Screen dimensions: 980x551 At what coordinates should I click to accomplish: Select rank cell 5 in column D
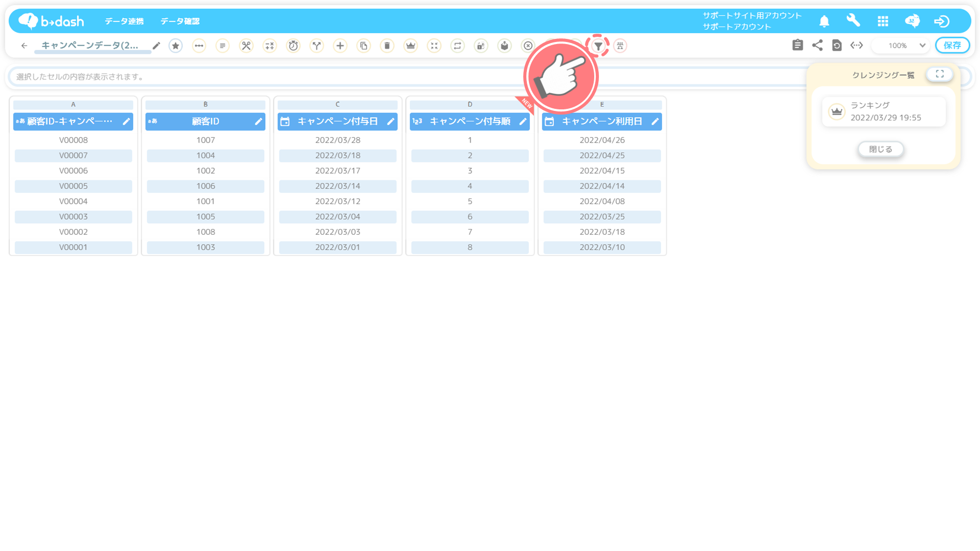click(x=470, y=201)
